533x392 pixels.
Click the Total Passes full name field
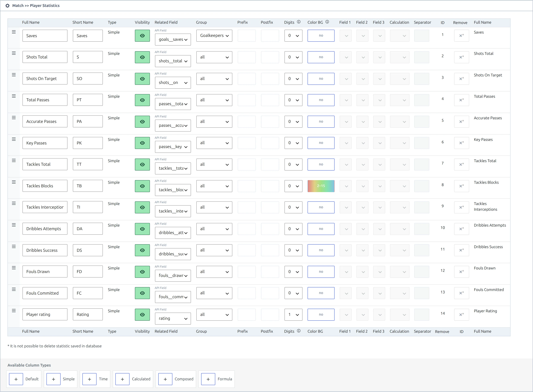pos(45,100)
